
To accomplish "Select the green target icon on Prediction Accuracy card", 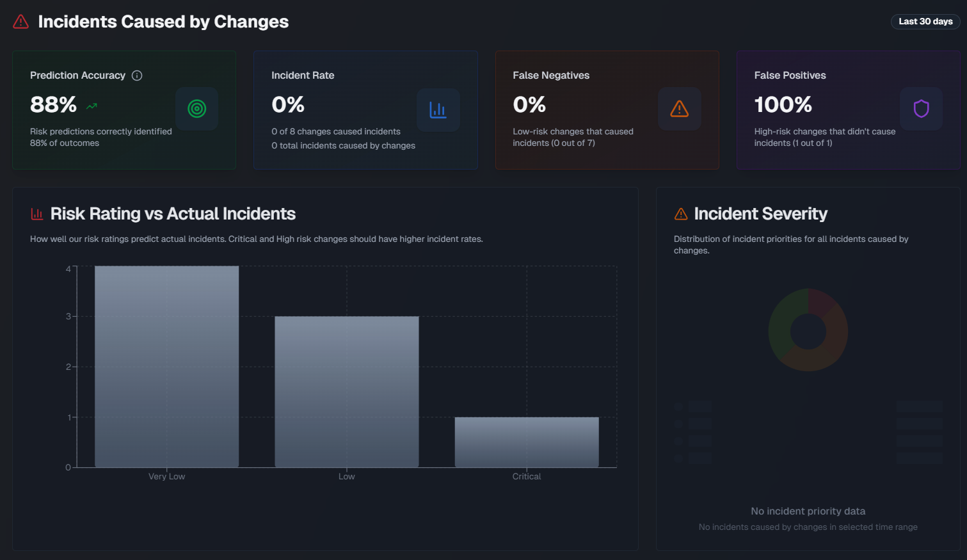I will tap(196, 109).
